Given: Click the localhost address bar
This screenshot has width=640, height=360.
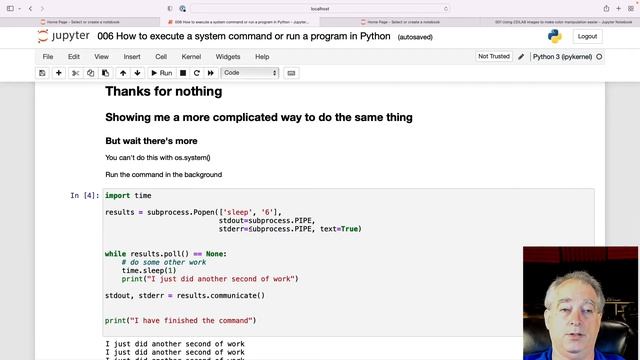Looking at the screenshot, I should 320,9.
